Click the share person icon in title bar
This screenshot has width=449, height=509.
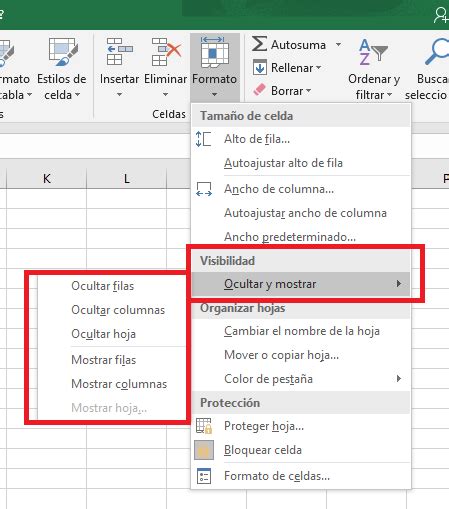pos(441,15)
